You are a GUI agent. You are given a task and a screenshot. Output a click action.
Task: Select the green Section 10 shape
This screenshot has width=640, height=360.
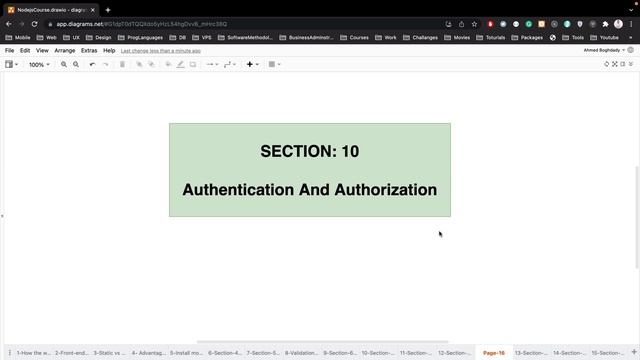click(310, 170)
